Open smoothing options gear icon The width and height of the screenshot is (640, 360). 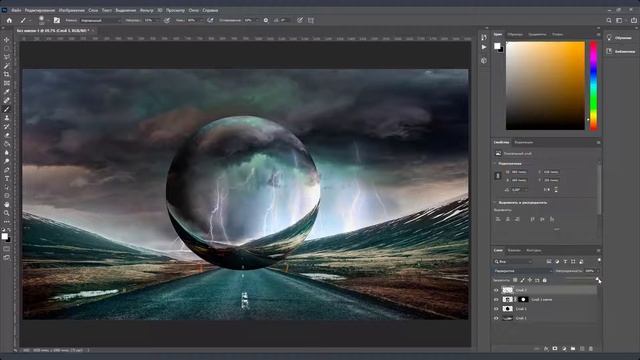tap(266, 20)
